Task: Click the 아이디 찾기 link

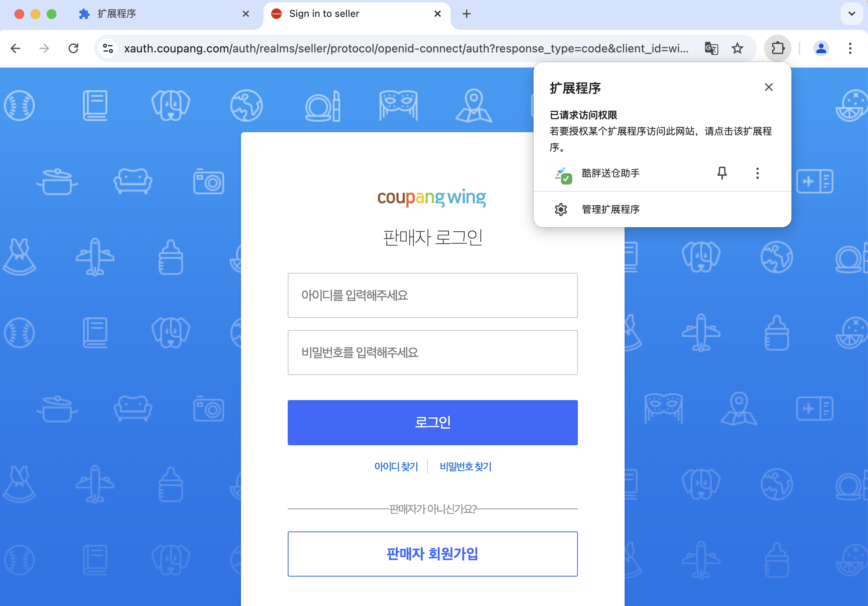Action: [396, 466]
